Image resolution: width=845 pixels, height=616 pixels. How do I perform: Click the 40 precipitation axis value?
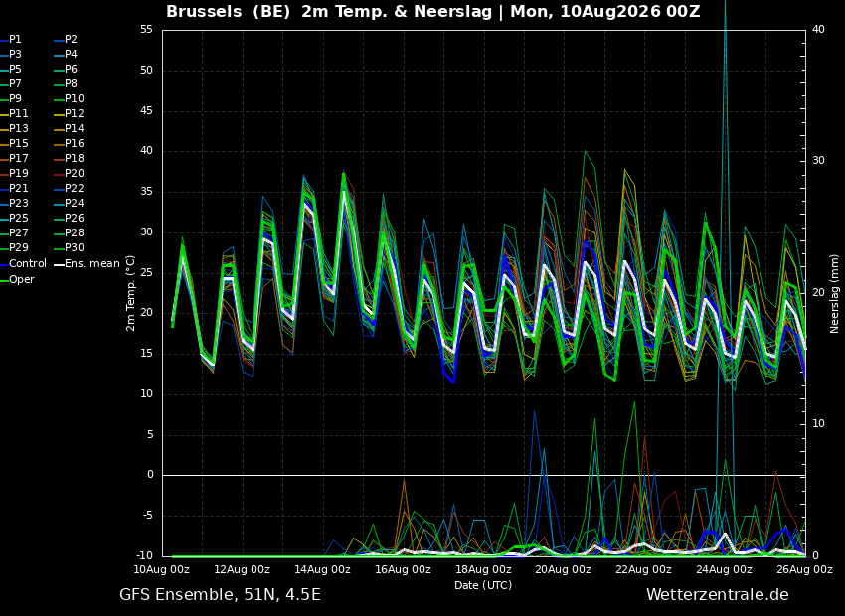818,29
